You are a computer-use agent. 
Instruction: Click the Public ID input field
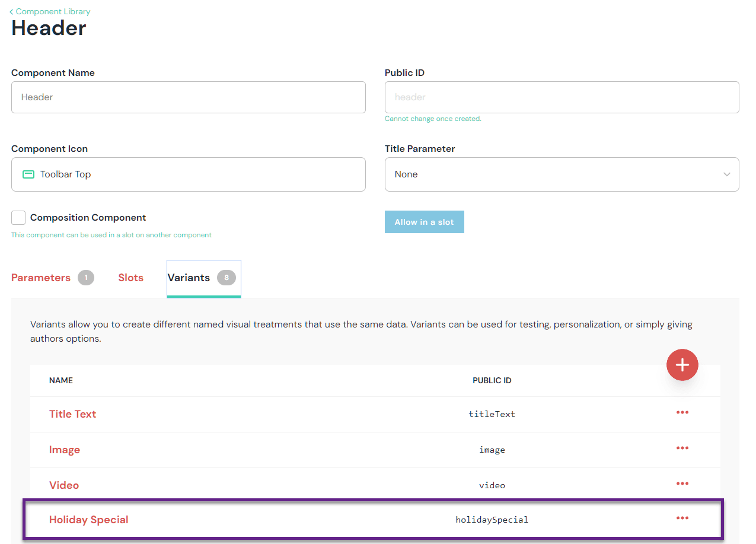click(561, 97)
